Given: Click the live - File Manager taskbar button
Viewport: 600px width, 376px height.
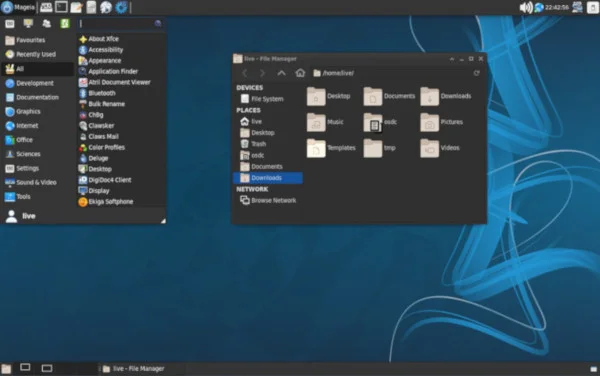Looking at the screenshot, I should coord(134,369).
